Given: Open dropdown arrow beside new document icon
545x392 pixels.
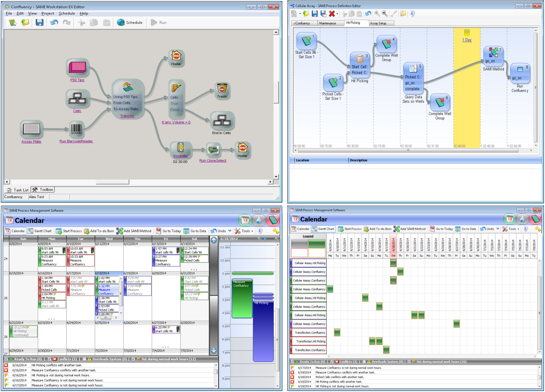Looking at the screenshot, I should pos(300,14).
